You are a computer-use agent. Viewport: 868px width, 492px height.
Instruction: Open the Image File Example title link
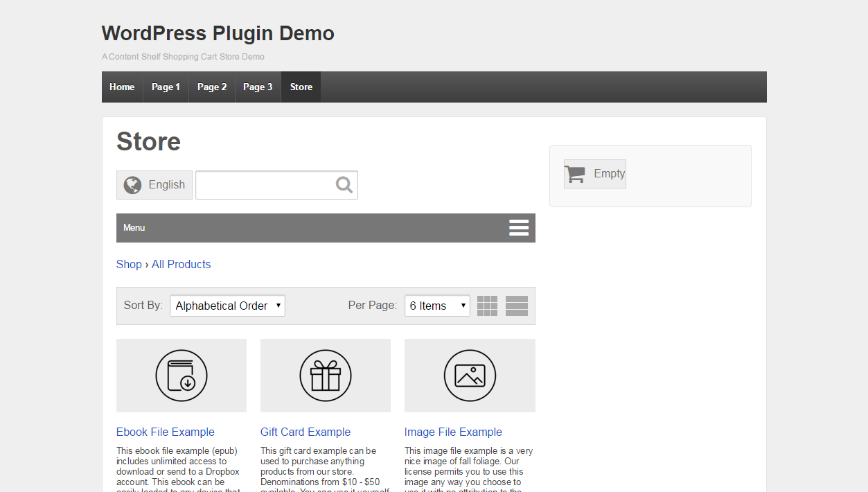point(453,432)
